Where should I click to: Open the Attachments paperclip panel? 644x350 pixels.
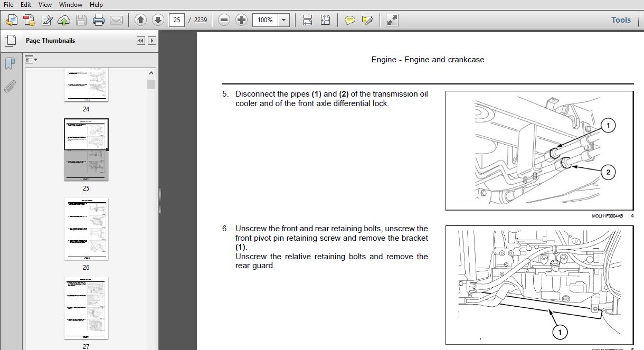[x=10, y=87]
